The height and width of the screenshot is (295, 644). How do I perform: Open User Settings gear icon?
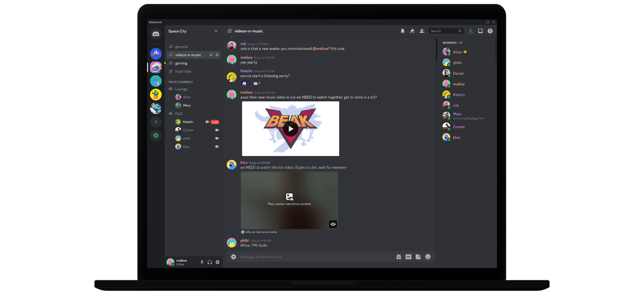point(218,262)
